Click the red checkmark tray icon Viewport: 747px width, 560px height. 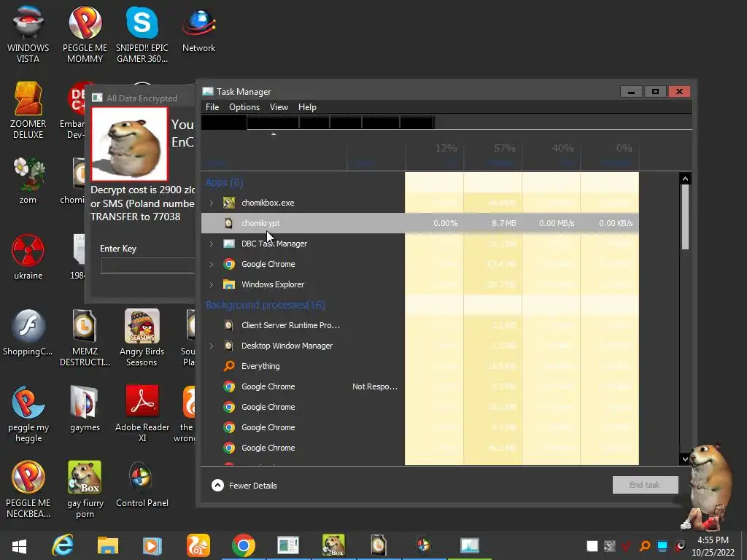tap(627, 545)
